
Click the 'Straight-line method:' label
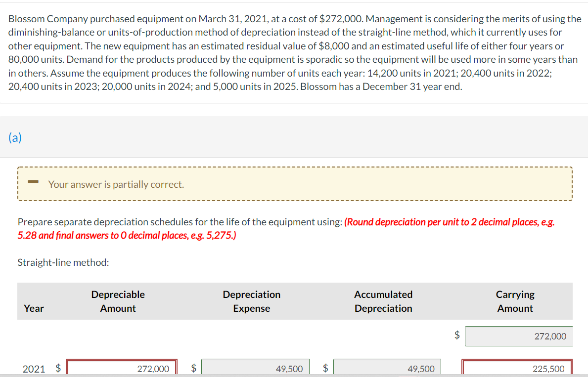point(63,262)
